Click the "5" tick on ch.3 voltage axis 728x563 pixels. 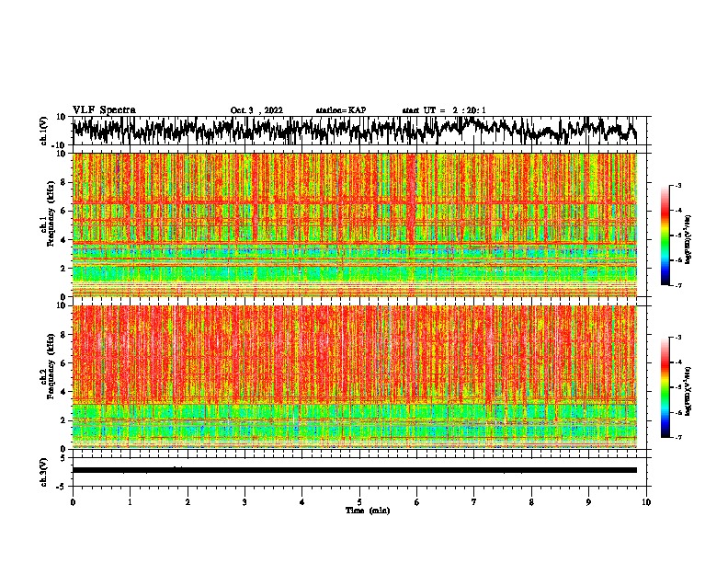(x=63, y=457)
